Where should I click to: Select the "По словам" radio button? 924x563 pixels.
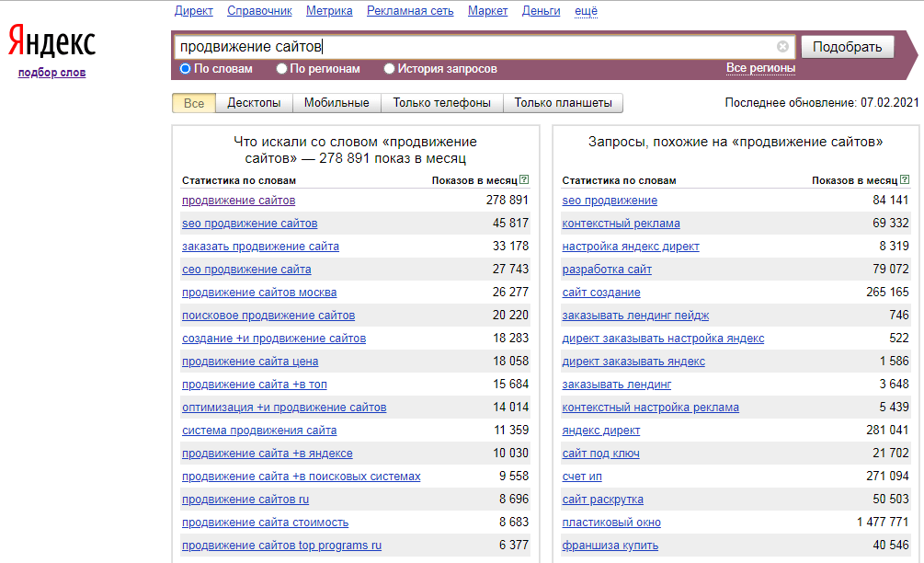coord(186,69)
